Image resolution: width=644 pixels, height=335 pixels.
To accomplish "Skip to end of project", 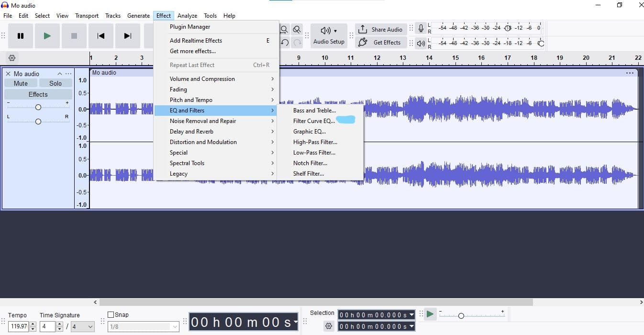I will 127,36.
